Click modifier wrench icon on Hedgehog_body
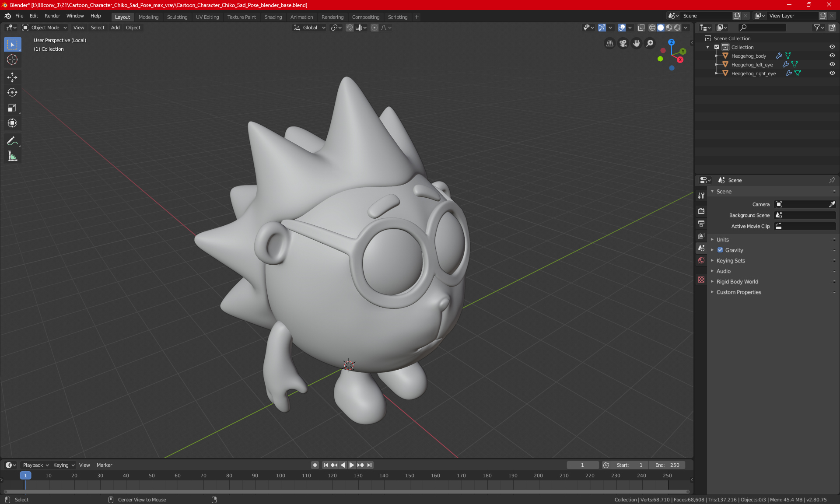This screenshot has width=840, height=504. point(779,56)
